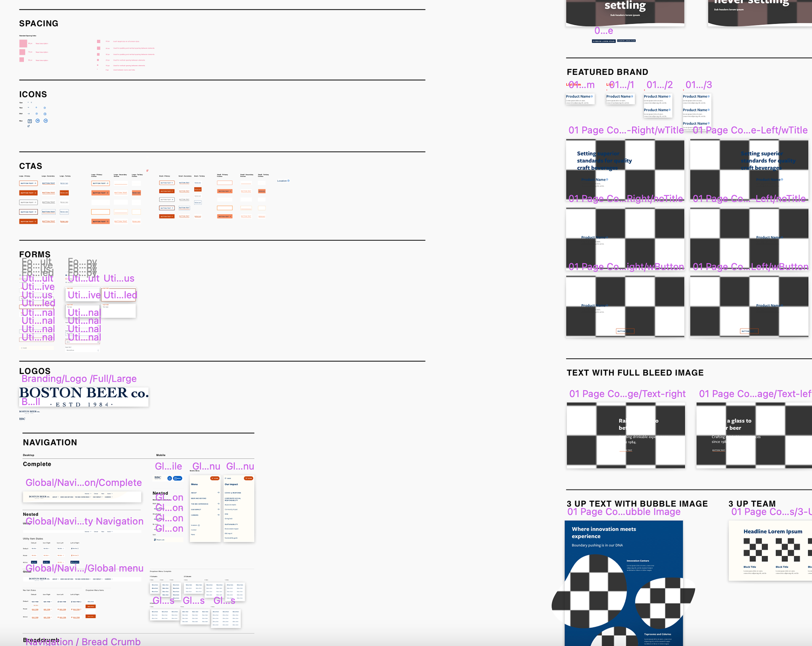
Task: Select the ICONS section heading
Action: (x=33, y=94)
